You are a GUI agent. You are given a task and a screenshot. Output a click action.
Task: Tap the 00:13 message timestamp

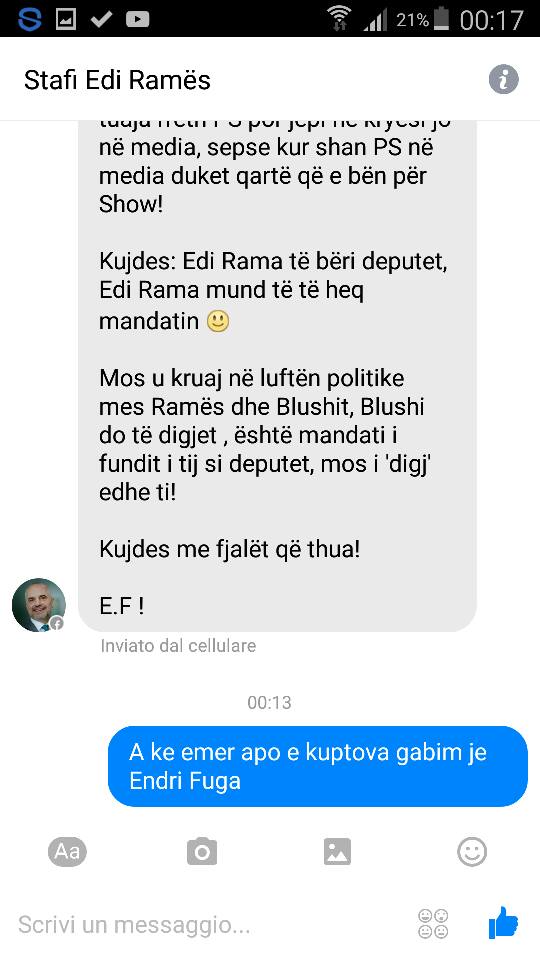269,702
